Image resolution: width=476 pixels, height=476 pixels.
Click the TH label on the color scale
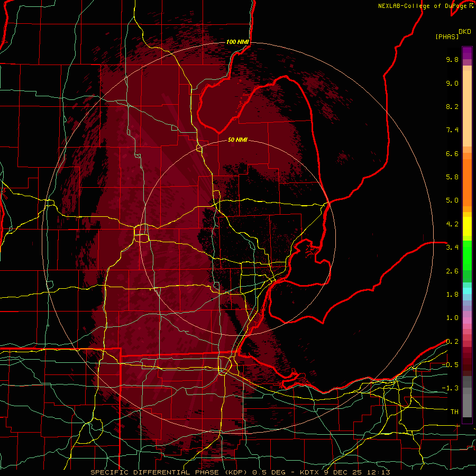(454, 412)
